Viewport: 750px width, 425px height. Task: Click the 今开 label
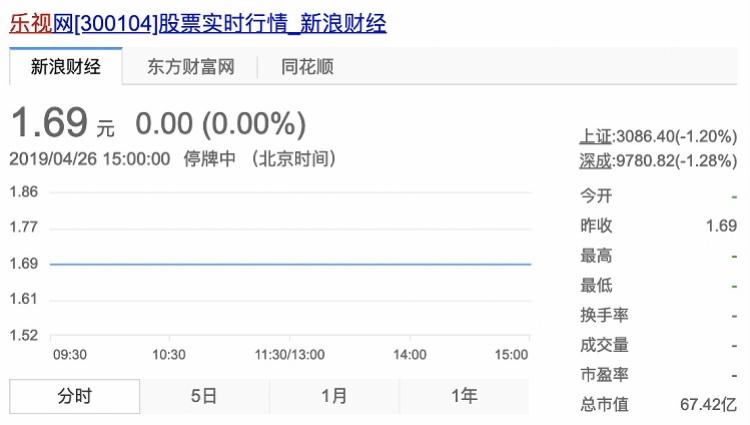[x=596, y=196]
